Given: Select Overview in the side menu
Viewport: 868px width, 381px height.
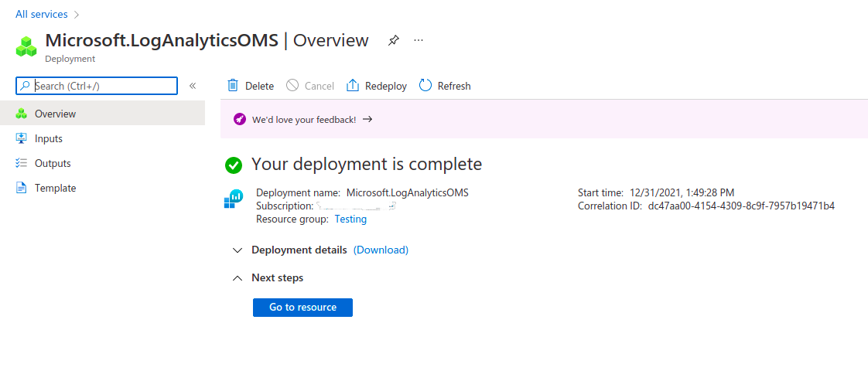Looking at the screenshot, I should point(102,114).
